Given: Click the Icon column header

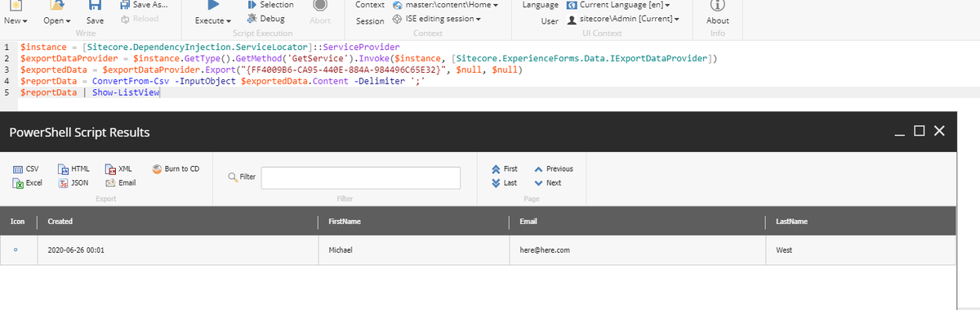Looking at the screenshot, I should [18, 222].
